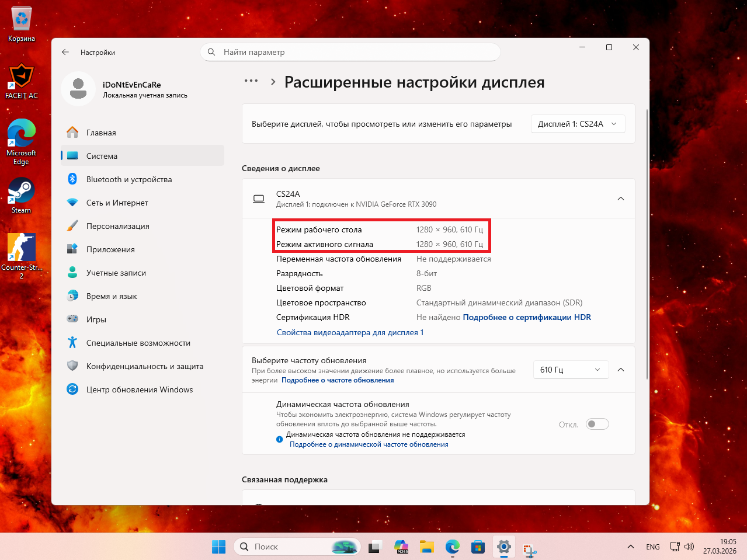The image size is (747, 560).
Task: Open Подробнее о динамической частоте обновления link
Action: point(369,444)
